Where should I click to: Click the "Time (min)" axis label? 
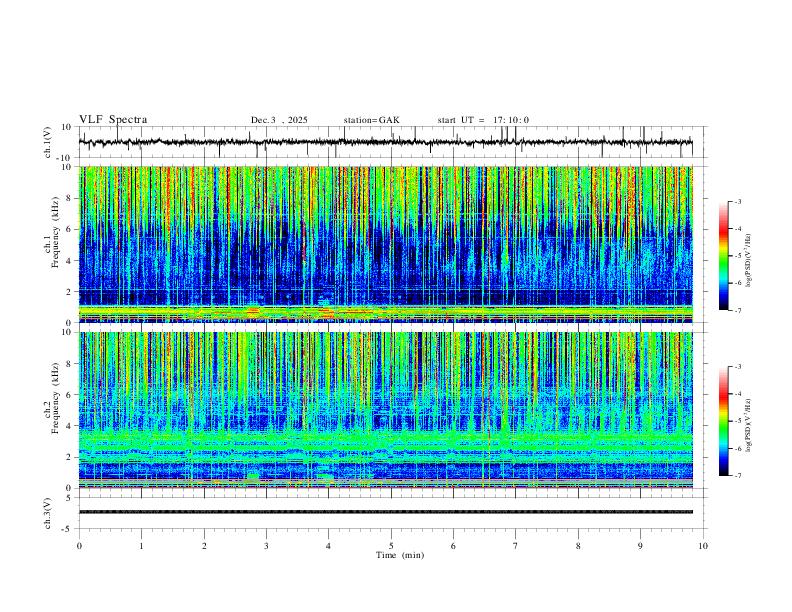click(400, 555)
